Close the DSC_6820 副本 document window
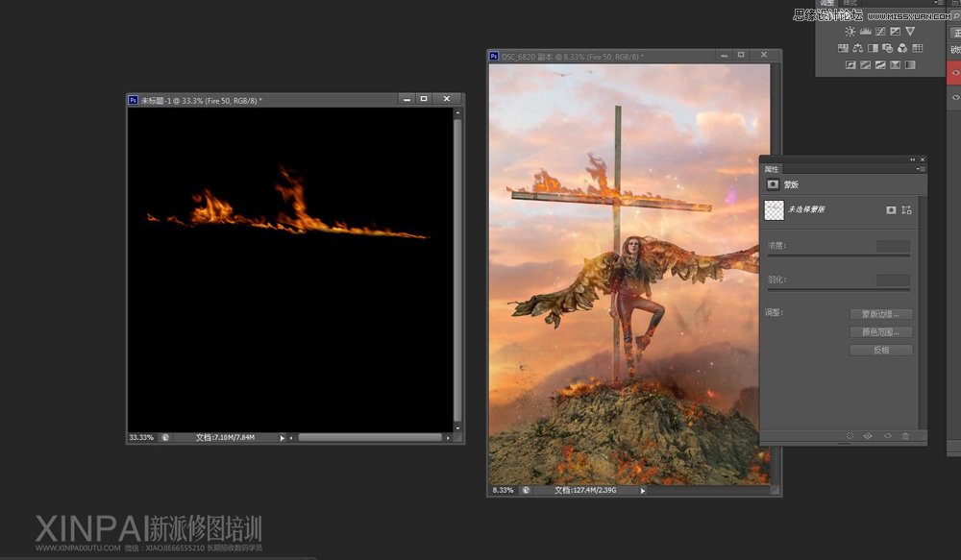This screenshot has width=961, height=560. tap(764, 55)
